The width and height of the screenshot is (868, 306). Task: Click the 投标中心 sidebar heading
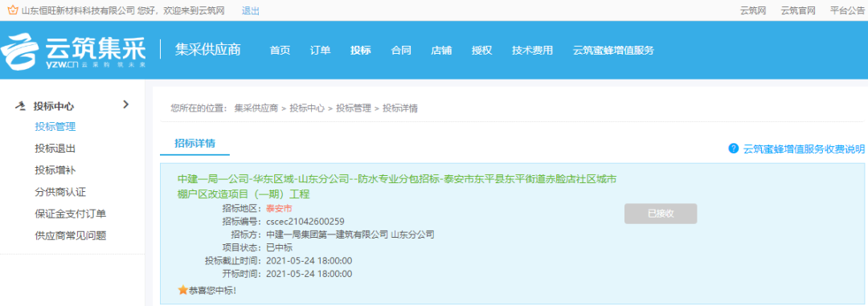54,106
